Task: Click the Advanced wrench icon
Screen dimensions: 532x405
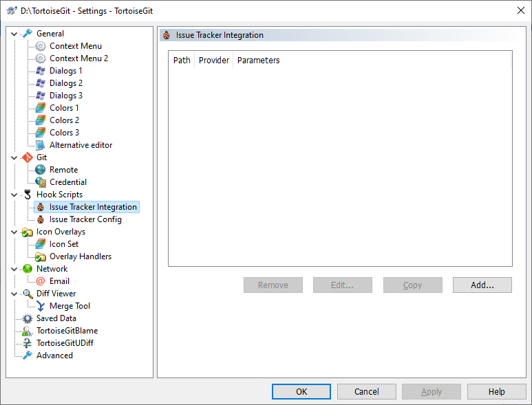Action: click(28, 355)
